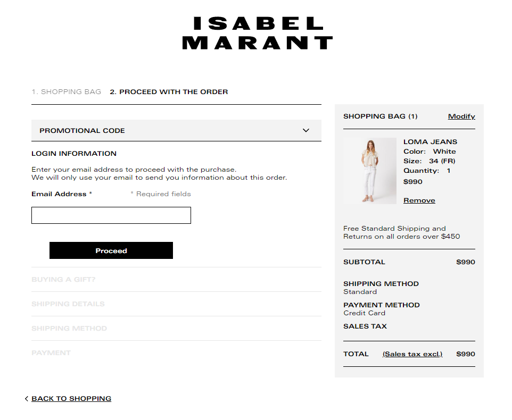Expand the Shipping Method section

click(x=69, y=329)
